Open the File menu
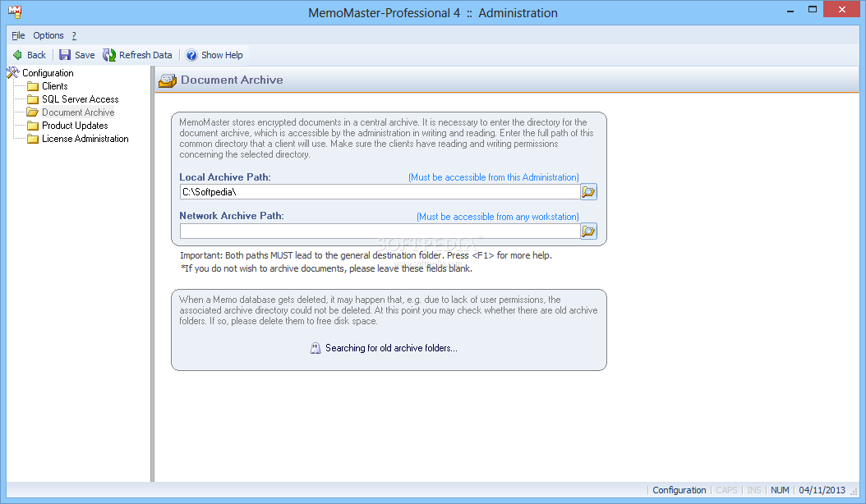Viewport: 866px width, 504px height. [18, 35]
